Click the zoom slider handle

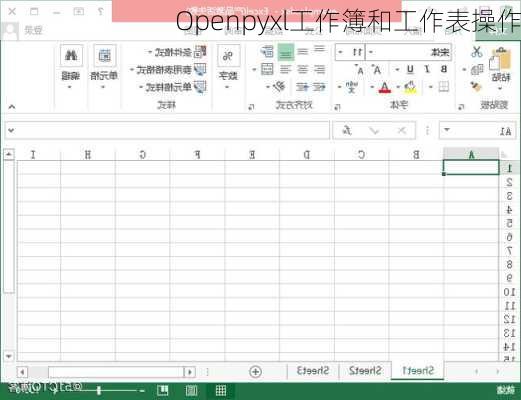99,390
